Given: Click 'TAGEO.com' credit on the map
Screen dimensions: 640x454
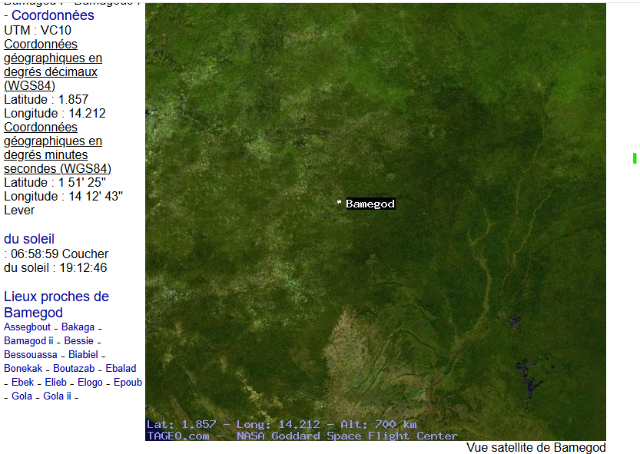Looking at the screenshot, I should click(x=178, y=436).
